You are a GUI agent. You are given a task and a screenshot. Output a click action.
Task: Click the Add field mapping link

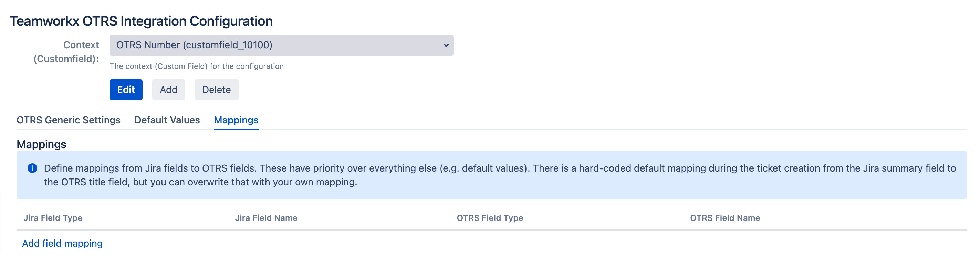62,244
